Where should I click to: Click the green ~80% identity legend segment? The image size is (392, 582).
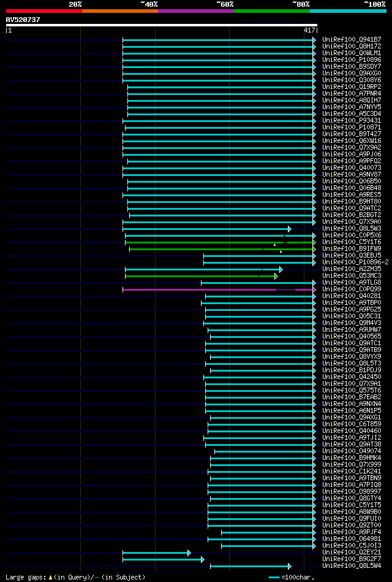pos(272,11)
